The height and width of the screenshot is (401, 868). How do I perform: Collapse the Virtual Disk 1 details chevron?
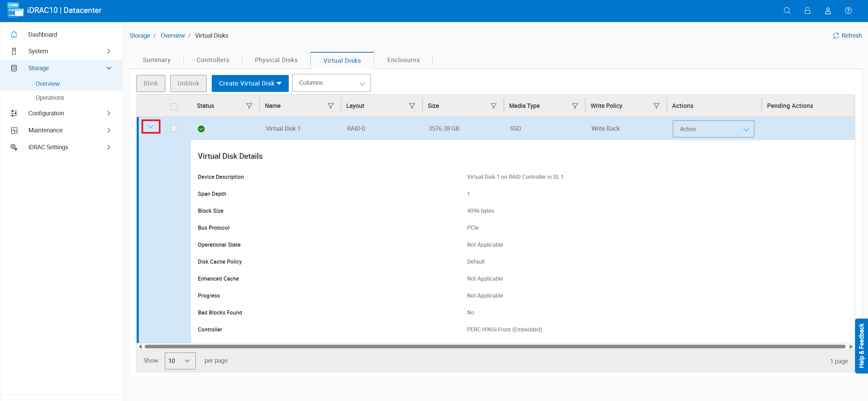pyautogui.click(x=151, y=127)
